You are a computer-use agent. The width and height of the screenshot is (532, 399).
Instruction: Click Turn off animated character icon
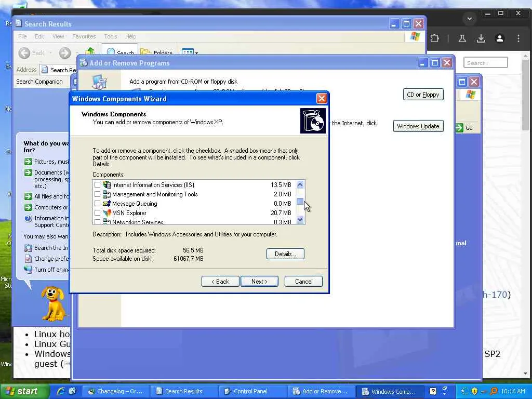[29, 270]
